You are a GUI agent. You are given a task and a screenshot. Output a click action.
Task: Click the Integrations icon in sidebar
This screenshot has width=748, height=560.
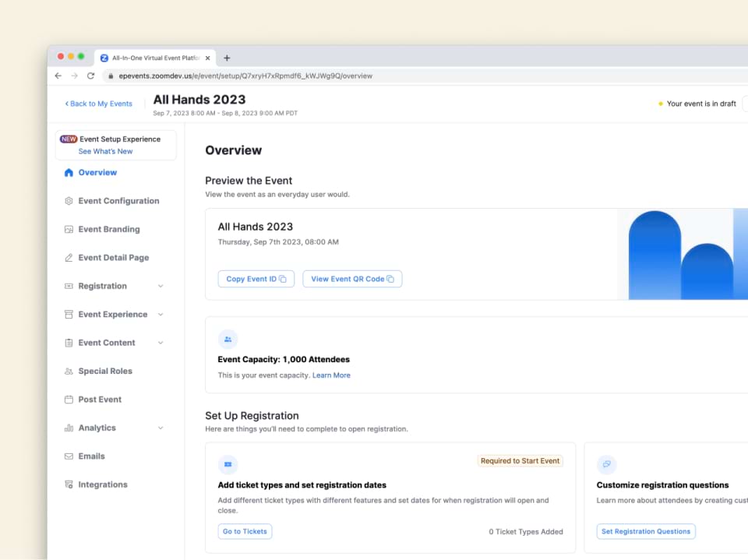pos(69,484)
